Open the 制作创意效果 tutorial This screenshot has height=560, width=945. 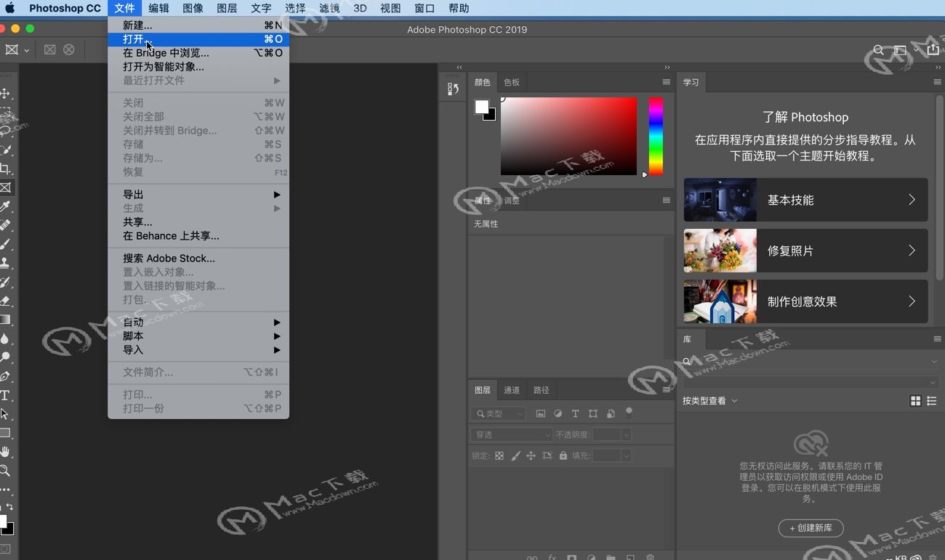click(x=805, y=301)
